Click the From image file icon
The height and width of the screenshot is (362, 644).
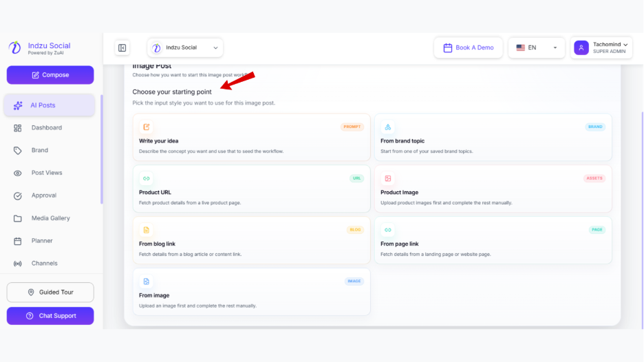147,281
